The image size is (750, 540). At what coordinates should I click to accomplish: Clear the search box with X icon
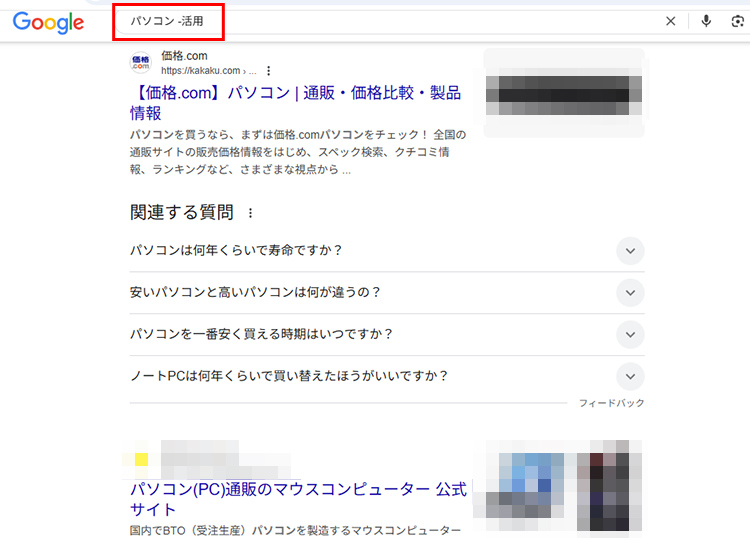click(671, 21)
